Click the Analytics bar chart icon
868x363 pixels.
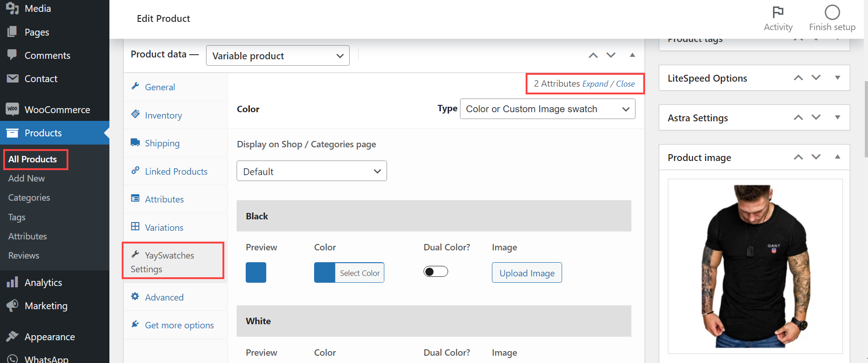click(12, 282)
